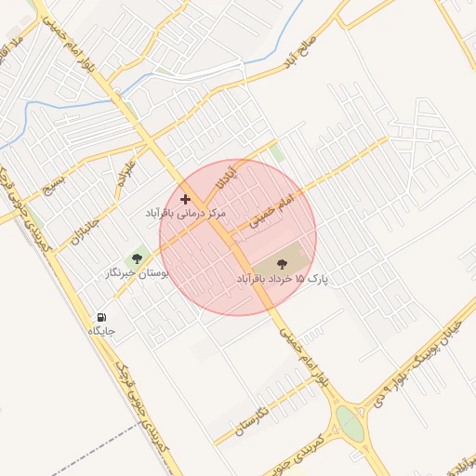
Task: Click the بلوار امام خمینی label in top-left area
Action: 68,44
